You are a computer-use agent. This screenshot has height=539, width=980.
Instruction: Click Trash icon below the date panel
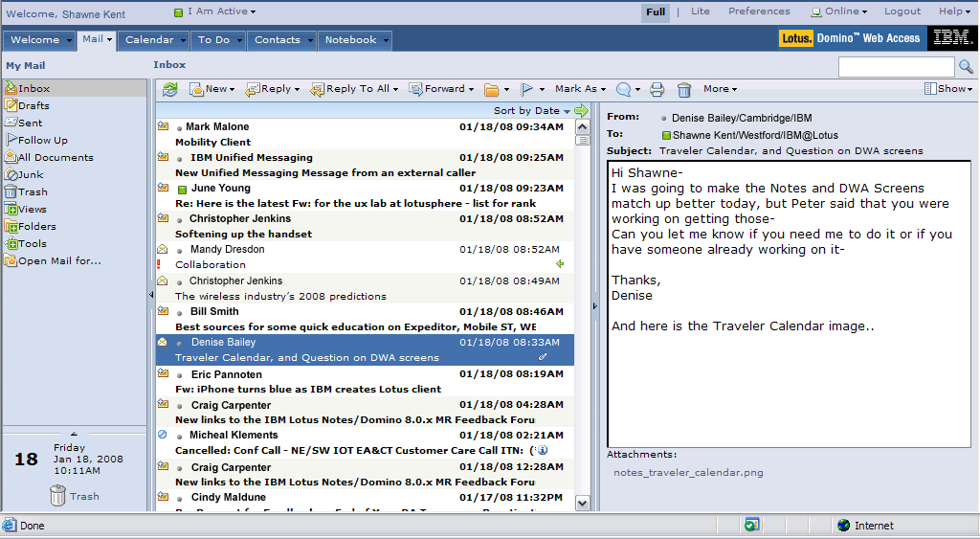[x=57, y=496]
